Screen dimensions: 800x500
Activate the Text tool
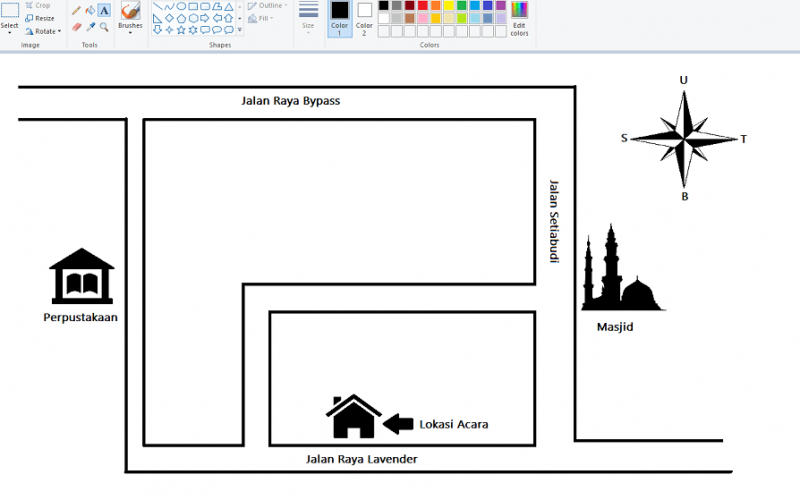(104, 10)
